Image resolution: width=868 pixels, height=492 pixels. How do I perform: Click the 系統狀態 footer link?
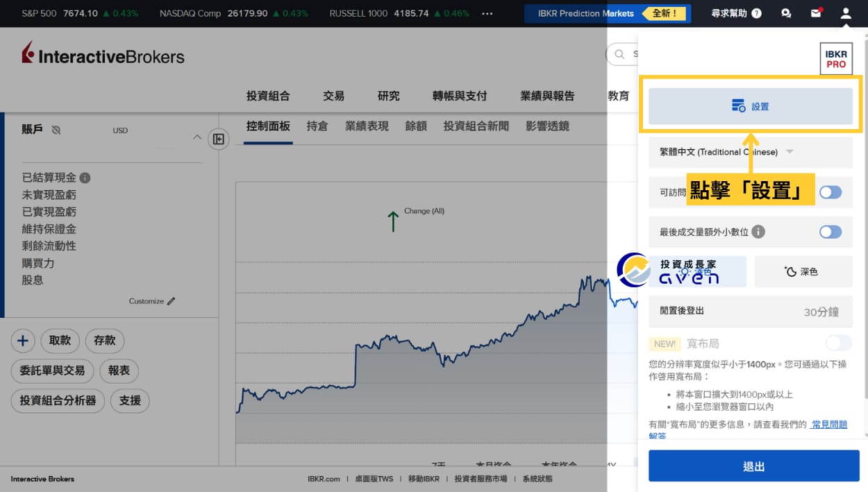(x=537, y=479)
